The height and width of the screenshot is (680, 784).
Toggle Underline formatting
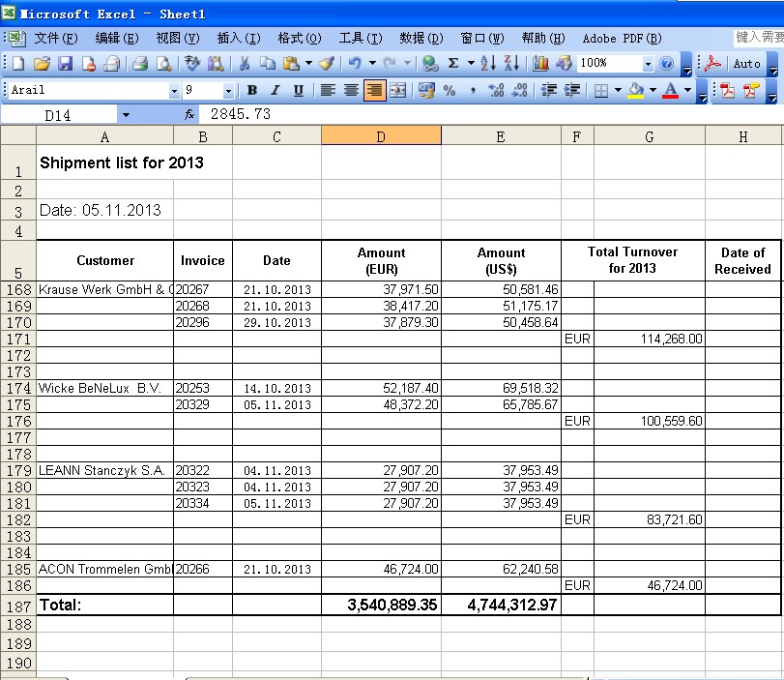[x=299, y=91]
